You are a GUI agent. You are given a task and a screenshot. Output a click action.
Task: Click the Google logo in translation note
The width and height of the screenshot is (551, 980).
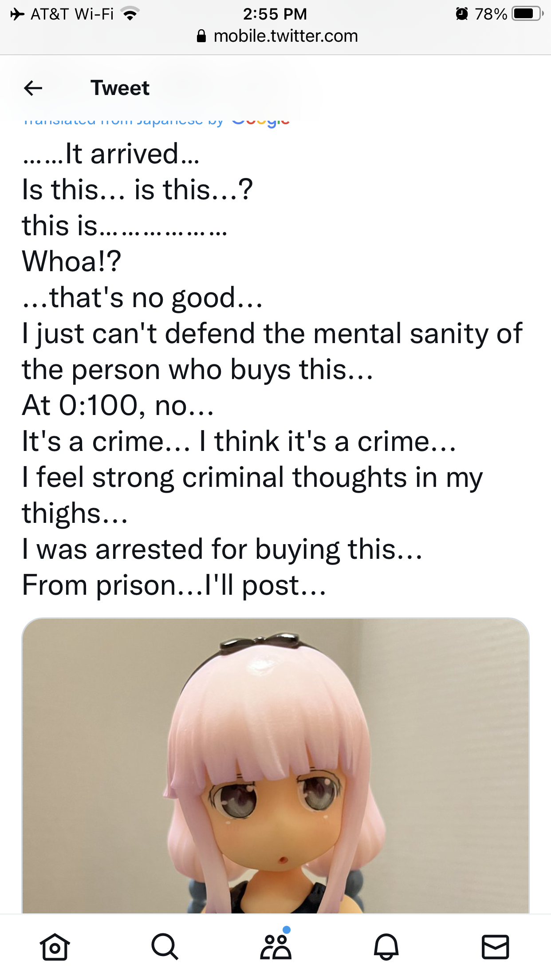tap(261, 121)
